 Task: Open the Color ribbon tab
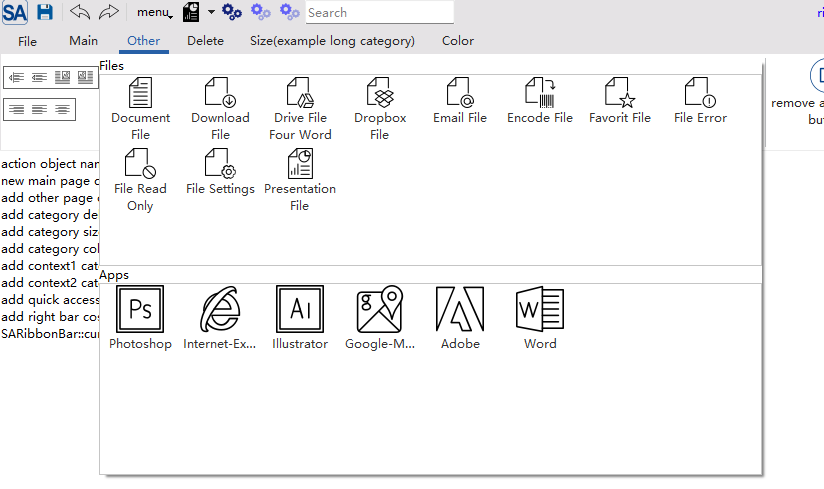click(458, 41)
